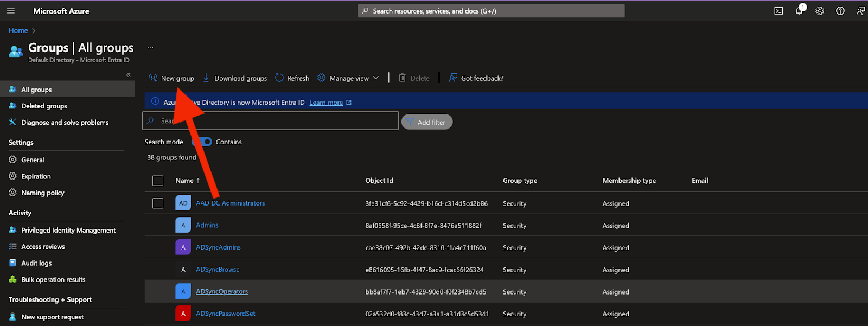The image size is (868, 326).
Task: Click the Expiration gear icon in sidebar
Action: pos(13,176)
